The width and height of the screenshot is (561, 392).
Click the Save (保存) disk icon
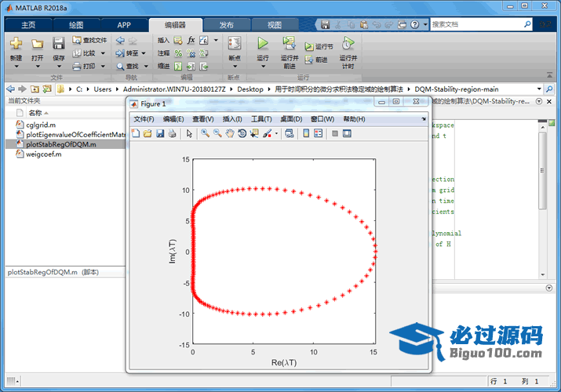click(58, 43)
